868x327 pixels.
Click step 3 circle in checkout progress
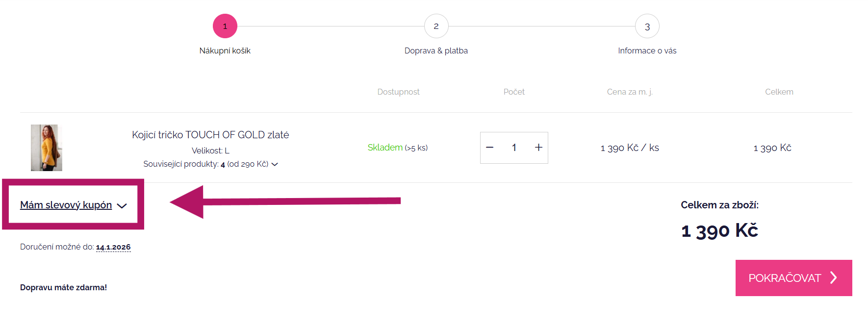(647, 26)
